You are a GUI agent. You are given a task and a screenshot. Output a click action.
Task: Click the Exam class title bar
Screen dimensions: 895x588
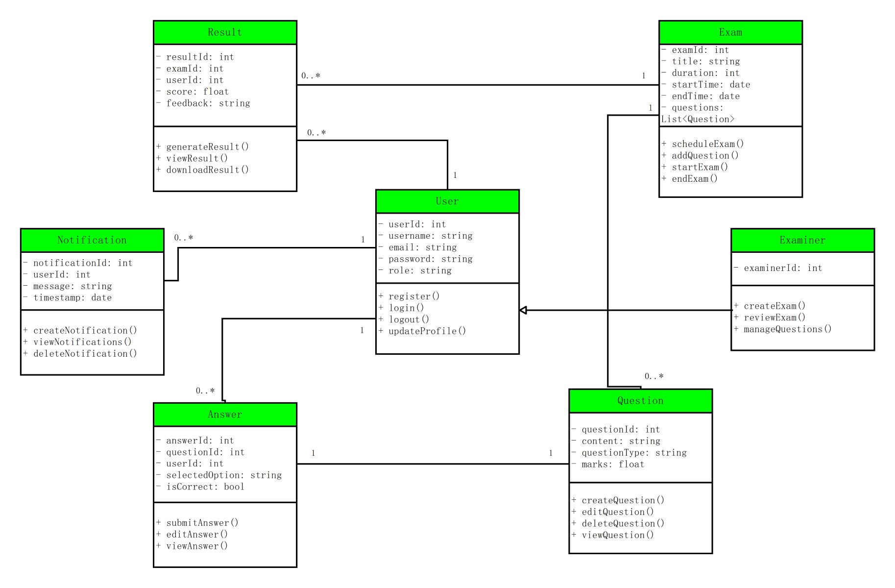coord(730,31)
